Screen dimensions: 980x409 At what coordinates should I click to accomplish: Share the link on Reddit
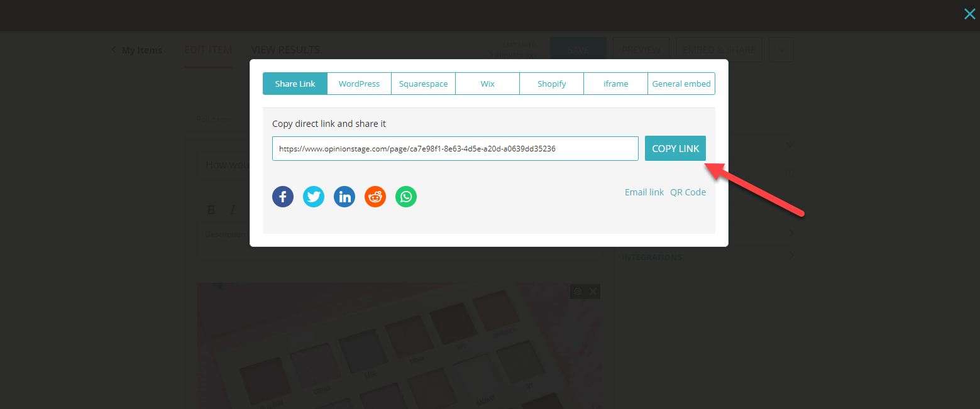pos(375,197)
